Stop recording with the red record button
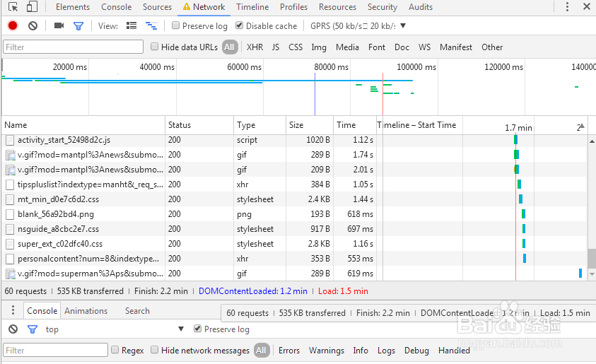 pyautogui.click(x=13, y=25)
